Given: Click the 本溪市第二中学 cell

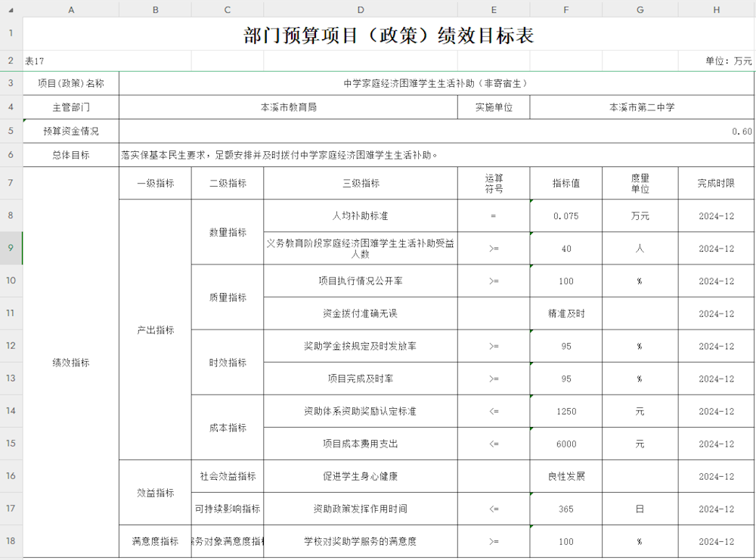Looking at the screenshot, I should (642, 107).
